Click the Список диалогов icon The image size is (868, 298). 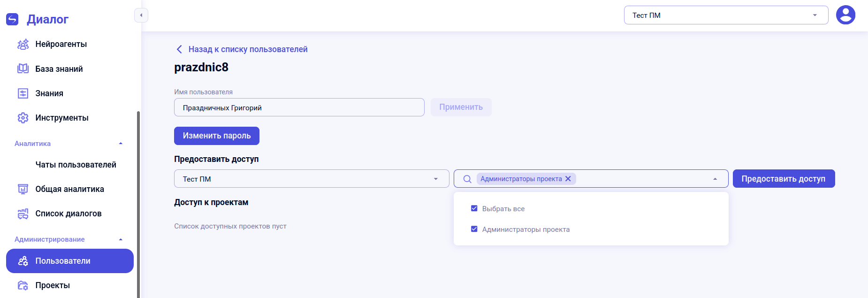pyautogui.click(x=23, y=214)
